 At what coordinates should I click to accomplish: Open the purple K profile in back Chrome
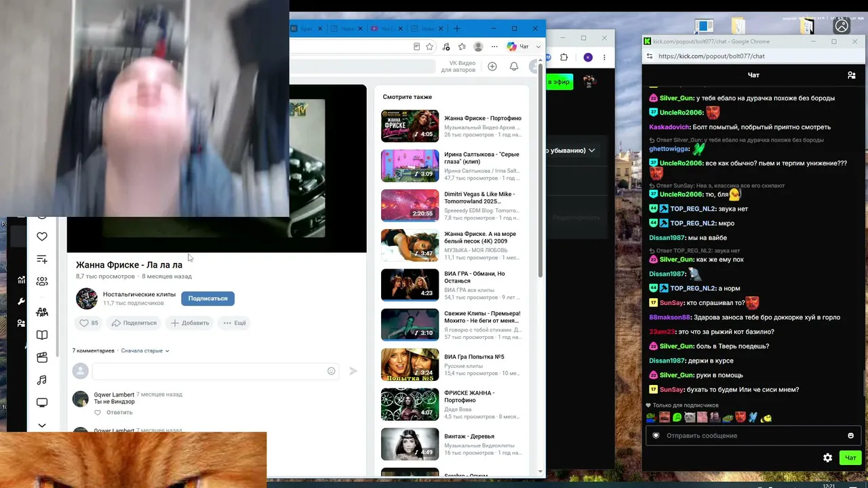[588, 58]
